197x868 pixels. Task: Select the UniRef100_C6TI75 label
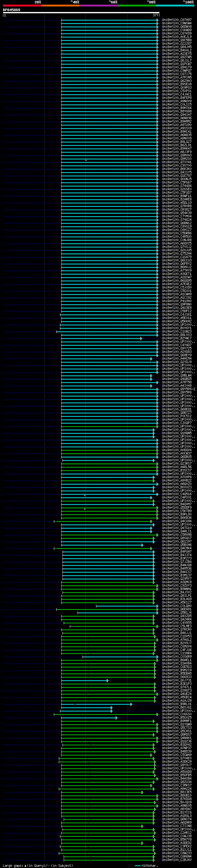[176, 74]
